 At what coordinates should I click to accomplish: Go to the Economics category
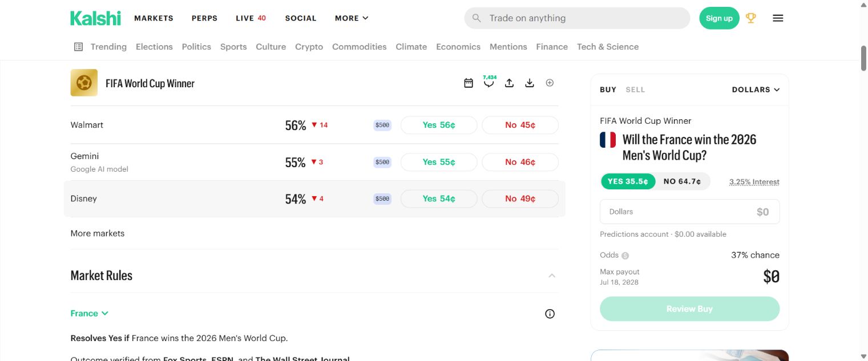[x=458, y=47]
